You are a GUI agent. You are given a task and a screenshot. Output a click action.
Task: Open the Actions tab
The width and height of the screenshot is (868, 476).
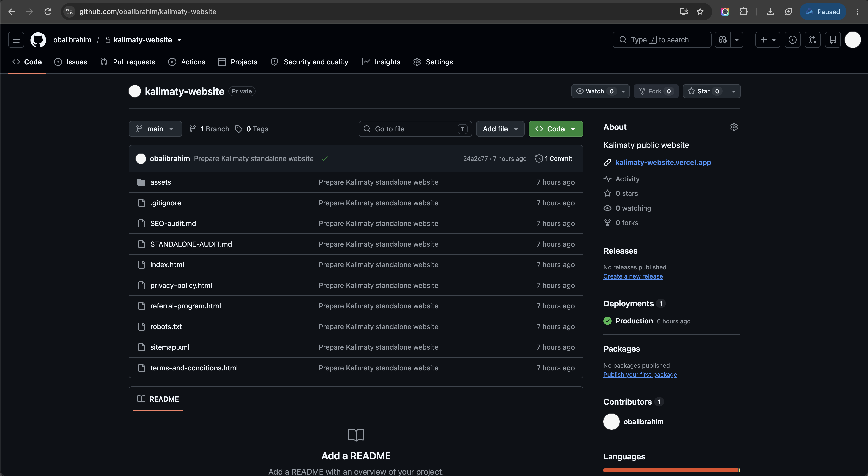[x=187, y=62]
